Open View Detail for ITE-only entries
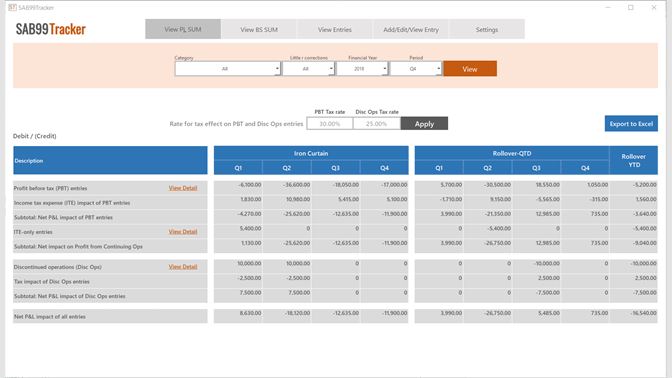Viewport: 672px width, 378px height. (x=183, y=231)
